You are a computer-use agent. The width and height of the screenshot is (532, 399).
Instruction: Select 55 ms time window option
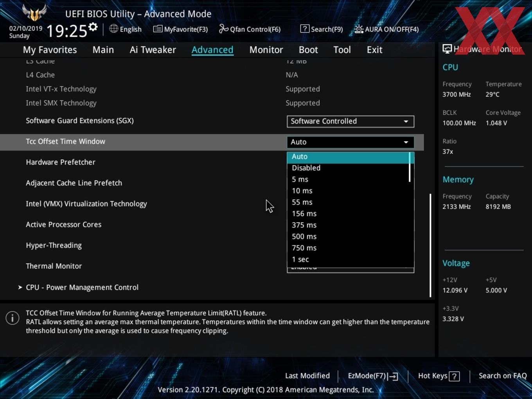(x=348, y=202)
